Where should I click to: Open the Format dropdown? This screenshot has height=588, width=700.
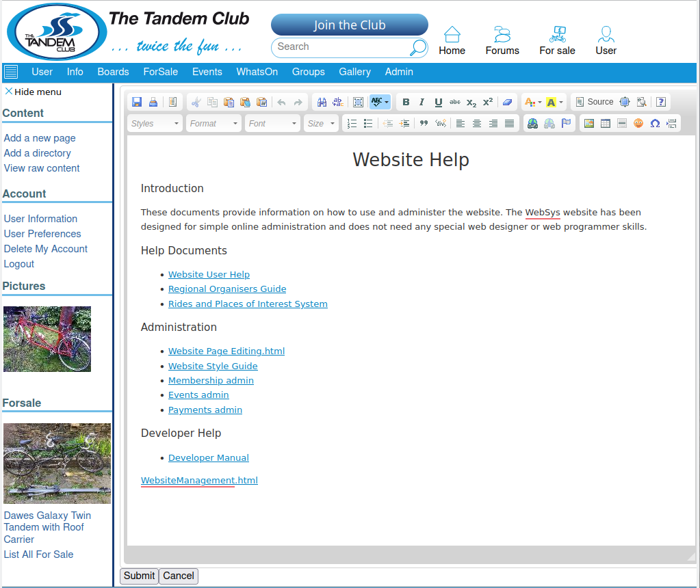(x=214, y=123)
